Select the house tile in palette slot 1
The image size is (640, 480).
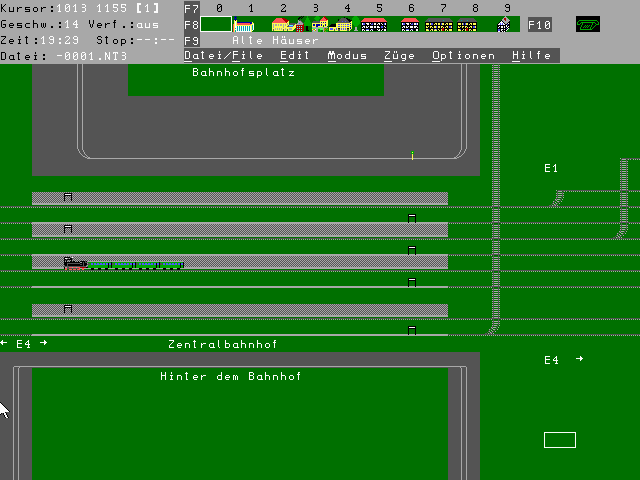[x=244, y=25]
